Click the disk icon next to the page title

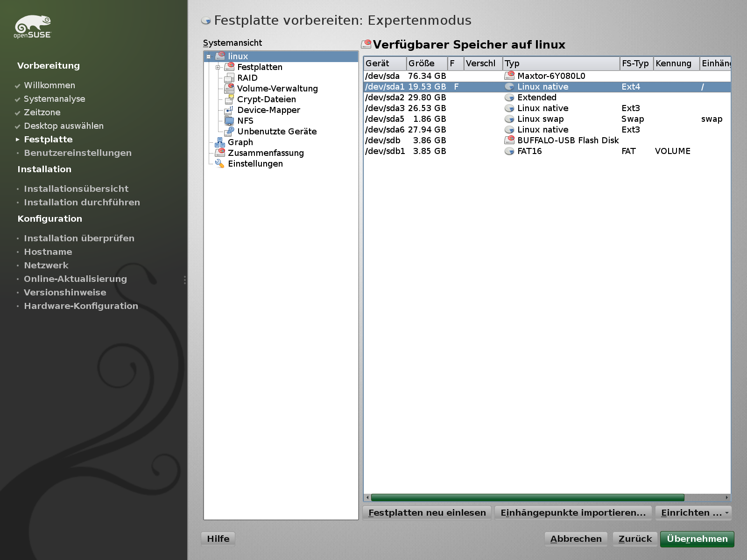(206, 21)
